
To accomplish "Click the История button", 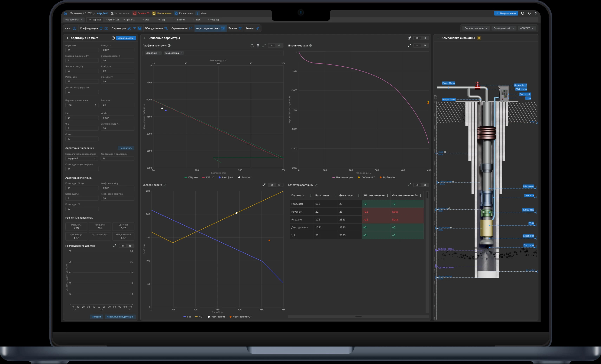I will click(x=96, y=317).
